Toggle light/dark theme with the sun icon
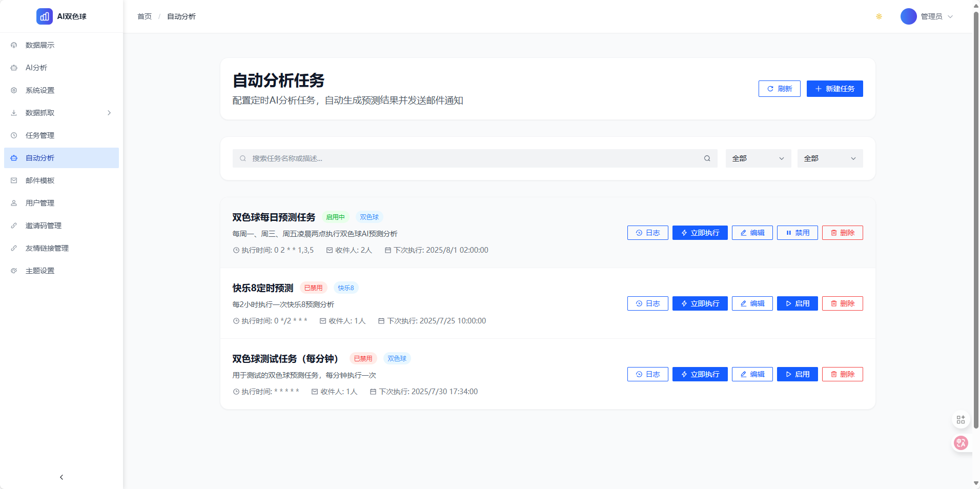Image resolution: width=980 pixels, height=489 pixels. [879, 16]
